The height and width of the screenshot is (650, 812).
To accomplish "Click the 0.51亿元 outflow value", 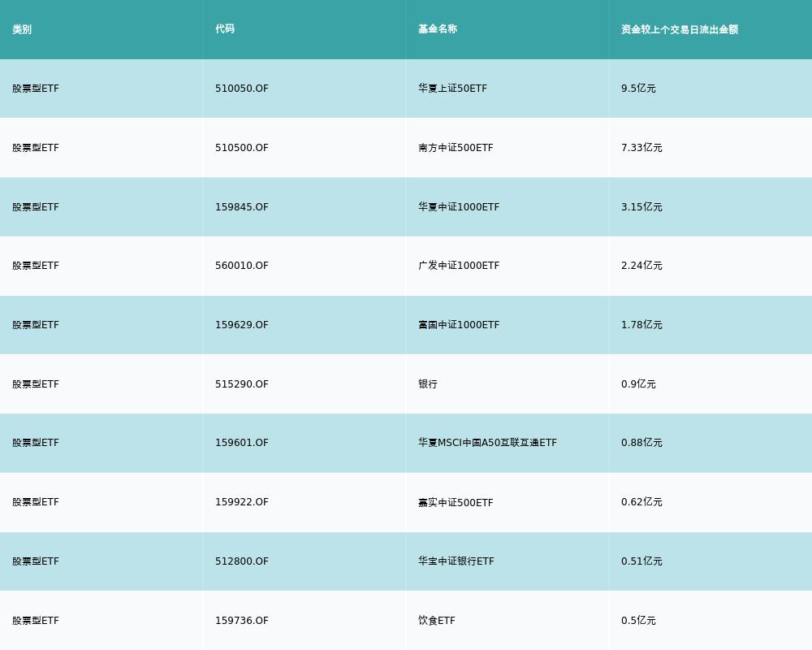I will [x=641, y=561].
